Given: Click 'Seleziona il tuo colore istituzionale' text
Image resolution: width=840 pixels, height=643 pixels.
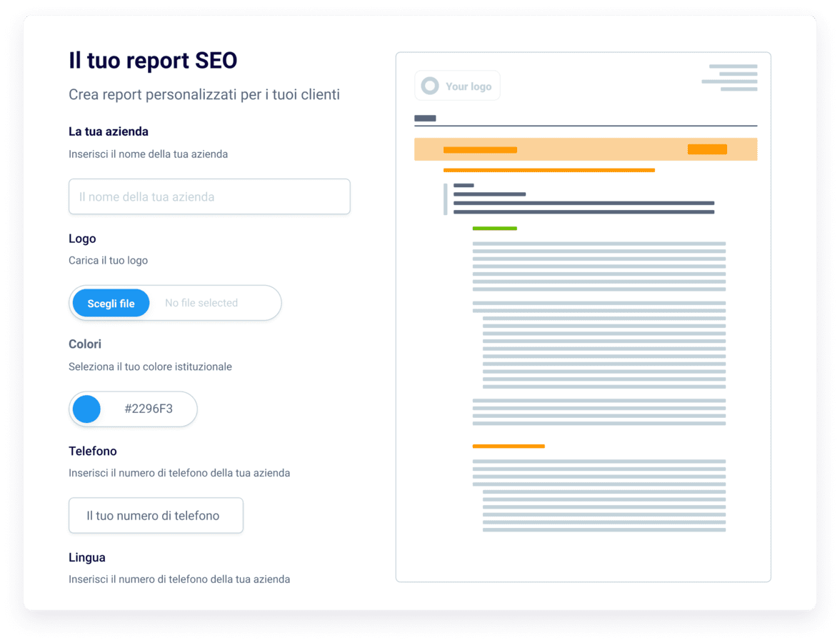Looking at the screenshot, I should click(150, 367).
